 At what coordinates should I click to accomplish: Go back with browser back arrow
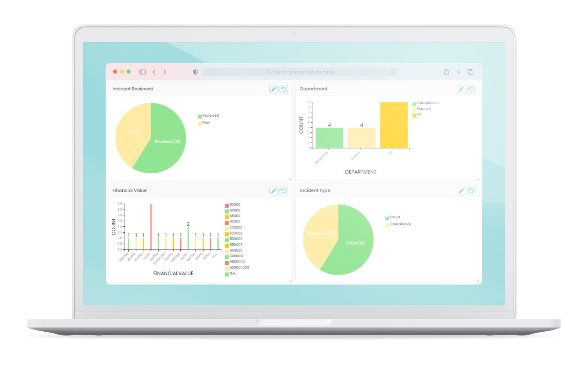(154, 72)
